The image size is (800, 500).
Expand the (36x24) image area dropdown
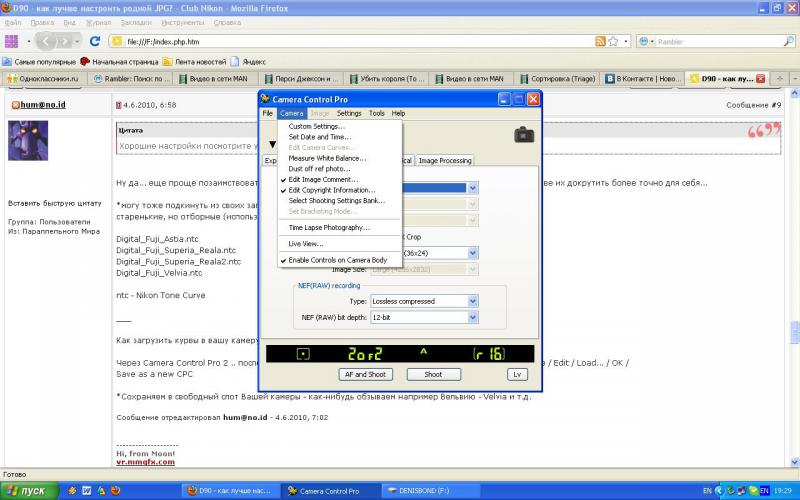coord(472,253)
